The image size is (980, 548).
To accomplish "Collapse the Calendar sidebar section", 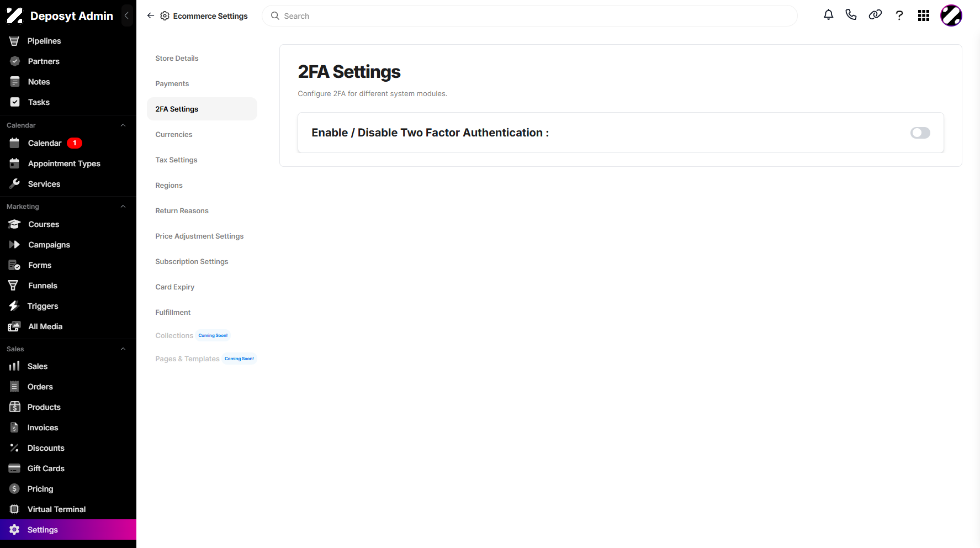I will pos(123,125).
